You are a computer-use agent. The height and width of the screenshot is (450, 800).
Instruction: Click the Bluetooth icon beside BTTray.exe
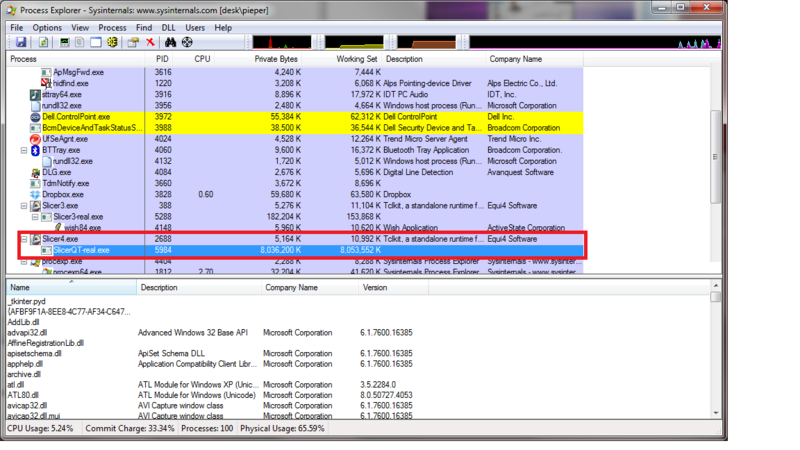click(x=35, y=150)
